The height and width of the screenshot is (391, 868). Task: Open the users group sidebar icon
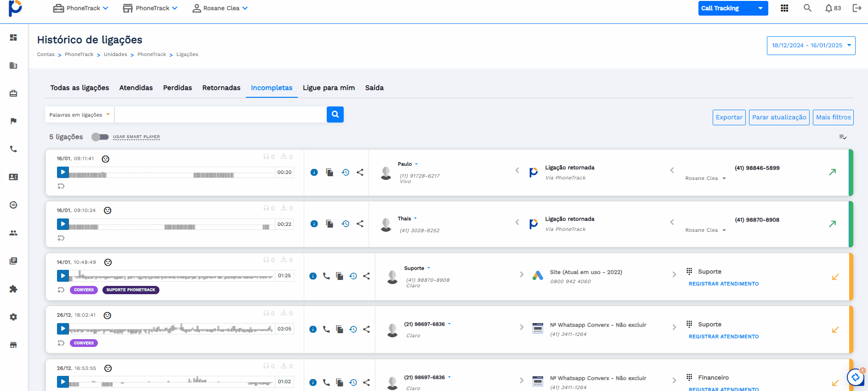[13, 233]
